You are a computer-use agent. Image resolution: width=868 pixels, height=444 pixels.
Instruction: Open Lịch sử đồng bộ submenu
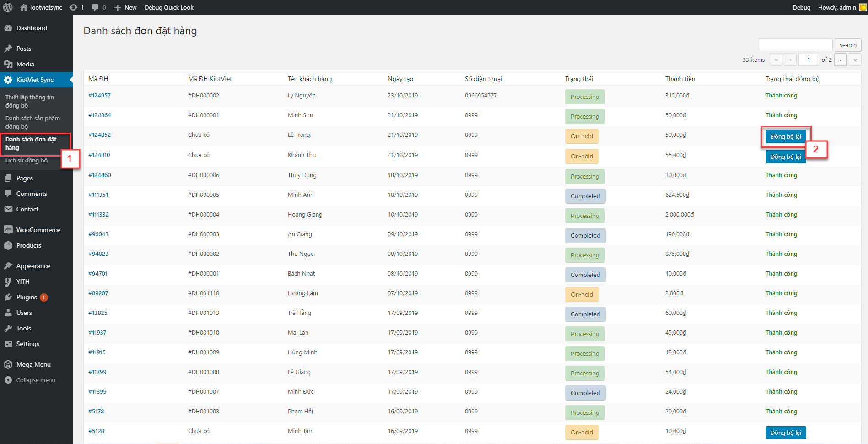click(27, 161)
